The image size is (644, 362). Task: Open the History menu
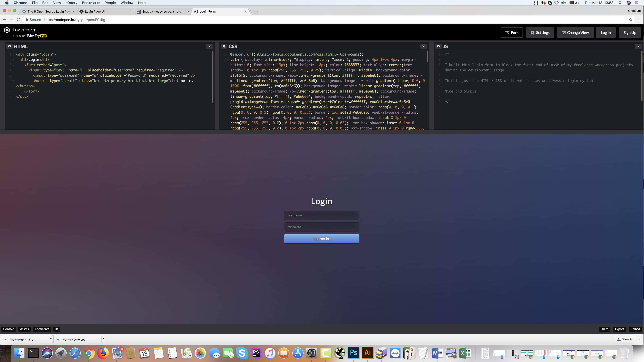click(x=71, y=3)
